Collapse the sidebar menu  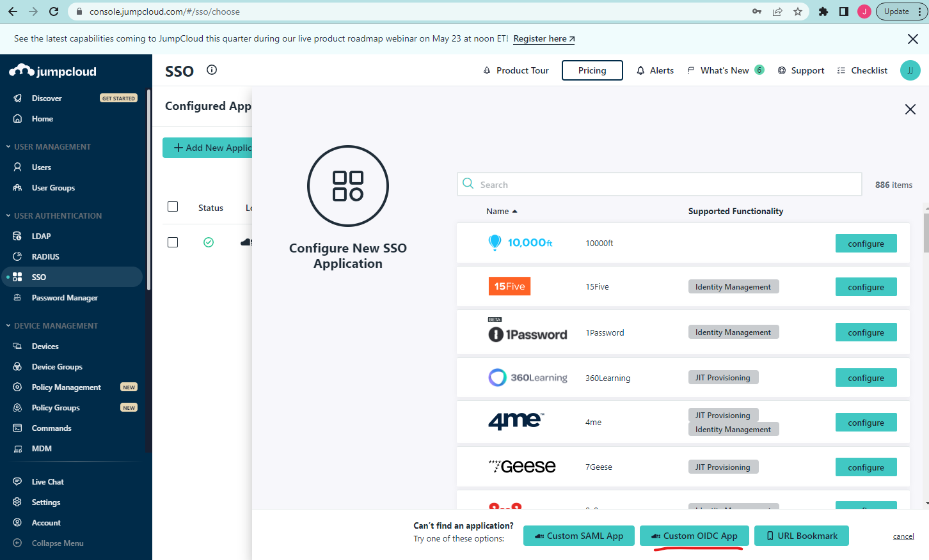pyautogui.click(x=58, y=543)
